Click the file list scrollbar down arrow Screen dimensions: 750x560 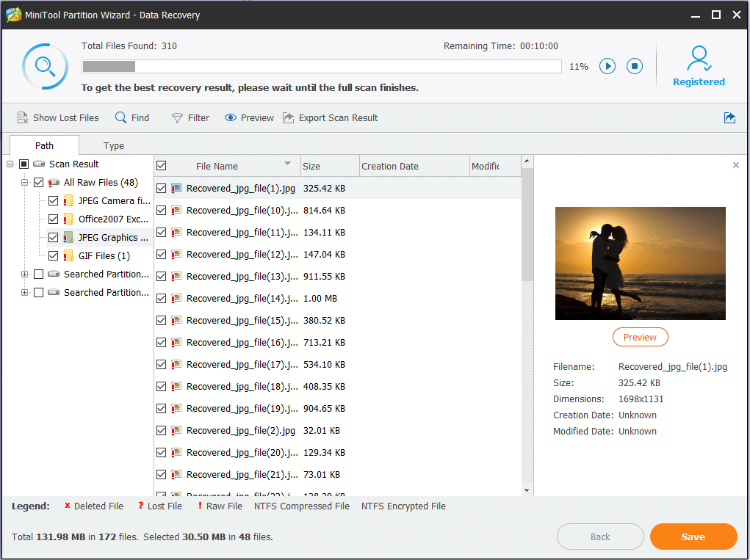(x=527, y=490)
